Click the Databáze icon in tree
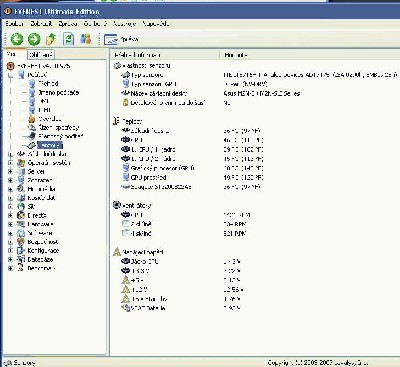 click(21, 259)
